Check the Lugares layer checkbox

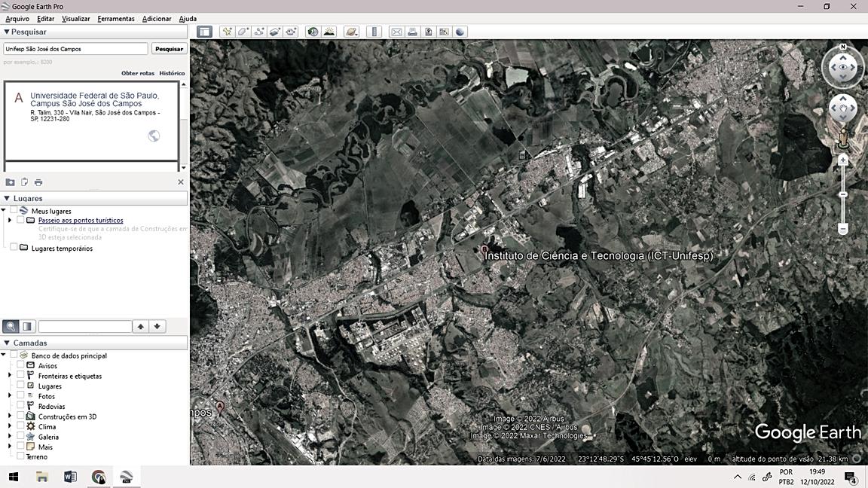coord(20,386)
